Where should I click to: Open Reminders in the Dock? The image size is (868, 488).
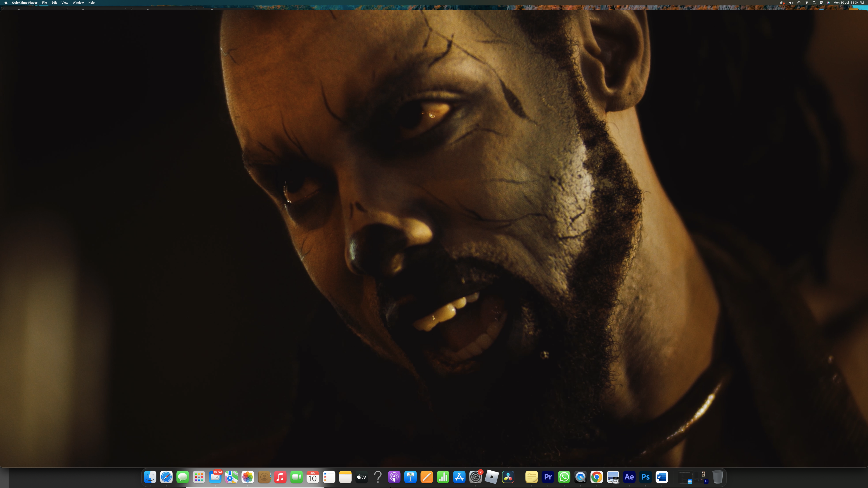click(329, 477)
